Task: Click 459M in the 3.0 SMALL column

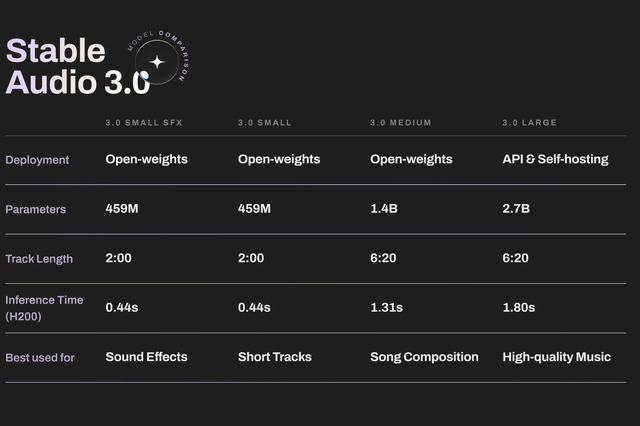Action: pyautogui.click(x=254, y=209)
